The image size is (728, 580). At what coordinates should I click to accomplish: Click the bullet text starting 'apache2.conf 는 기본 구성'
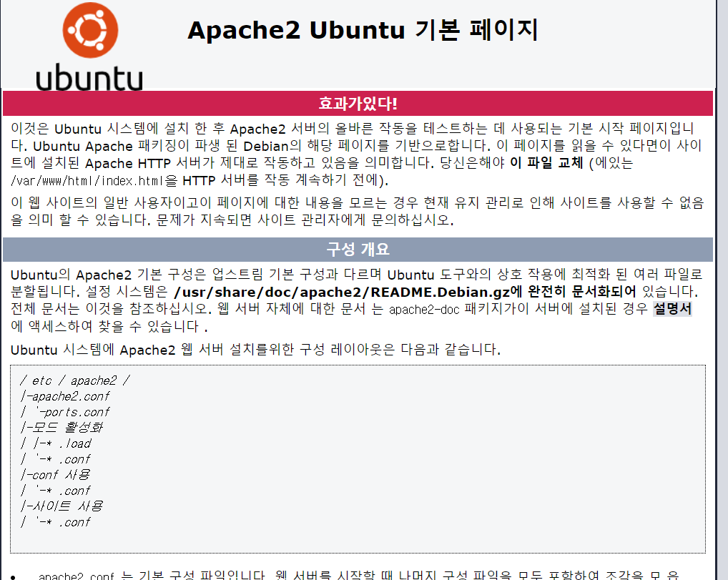click(x=358, y=576)
